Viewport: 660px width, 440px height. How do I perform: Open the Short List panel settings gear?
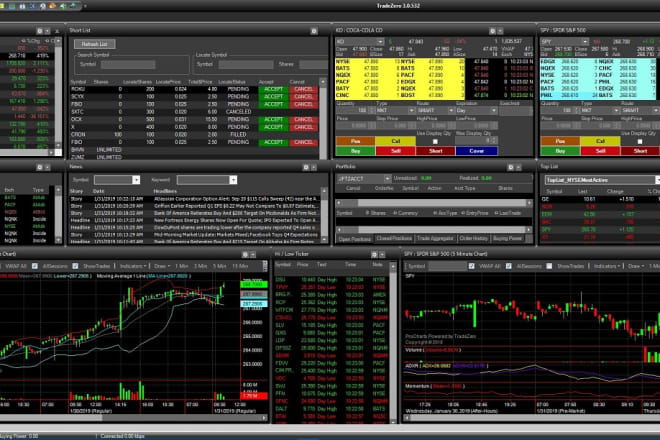pyautogui.click(x=314, y=31)
